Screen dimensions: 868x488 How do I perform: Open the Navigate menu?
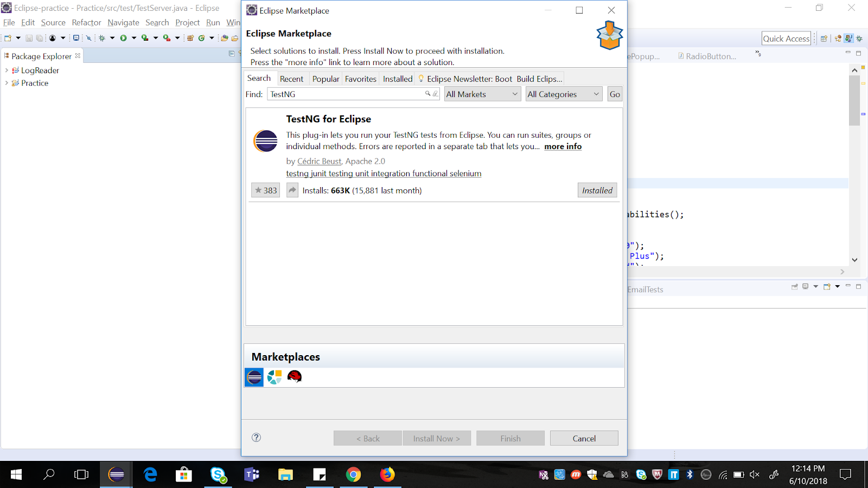123,22
